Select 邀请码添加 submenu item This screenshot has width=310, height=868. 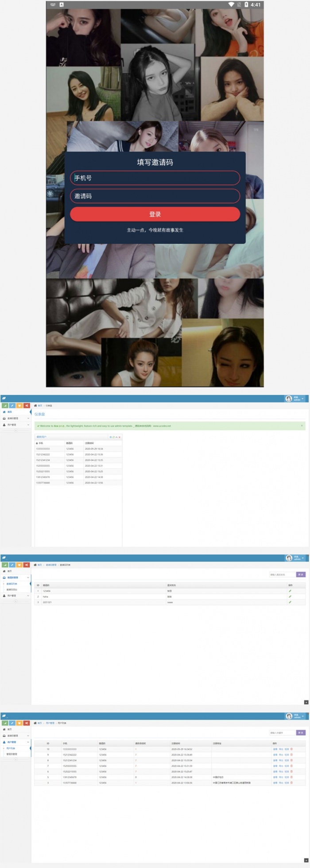(15, 590)
